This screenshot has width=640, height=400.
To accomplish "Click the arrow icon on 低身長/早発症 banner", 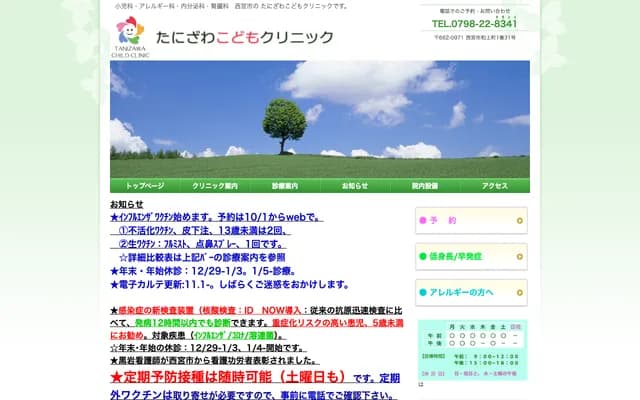I will point(519,256).
